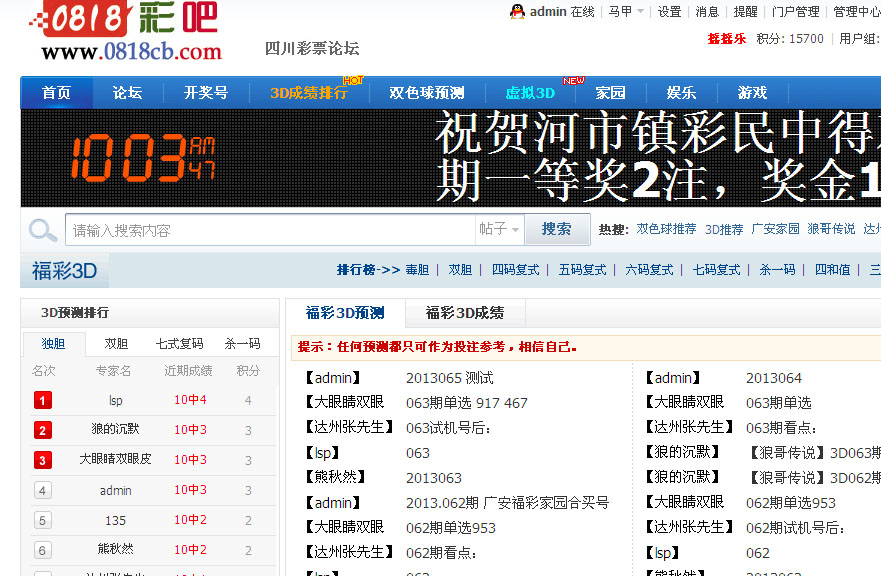
Task: Select the 杀一码 ranking tab
Action: click(x=243, y=343)
